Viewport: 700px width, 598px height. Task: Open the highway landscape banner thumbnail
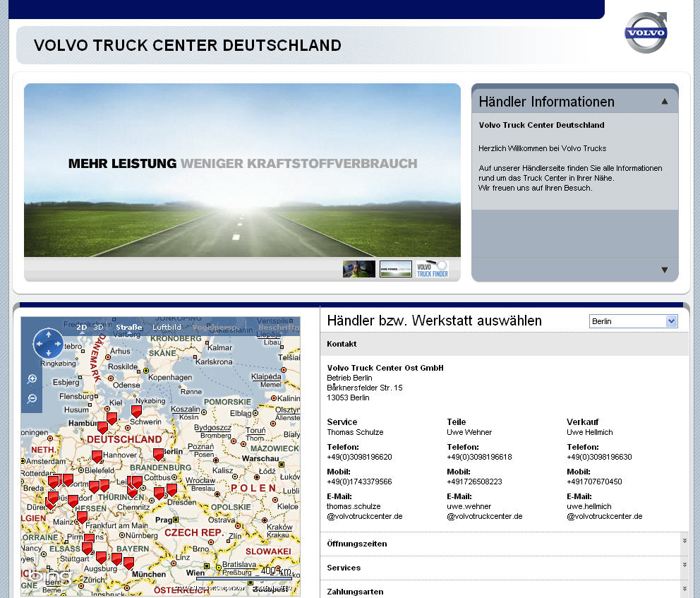(x=396, y=269)
